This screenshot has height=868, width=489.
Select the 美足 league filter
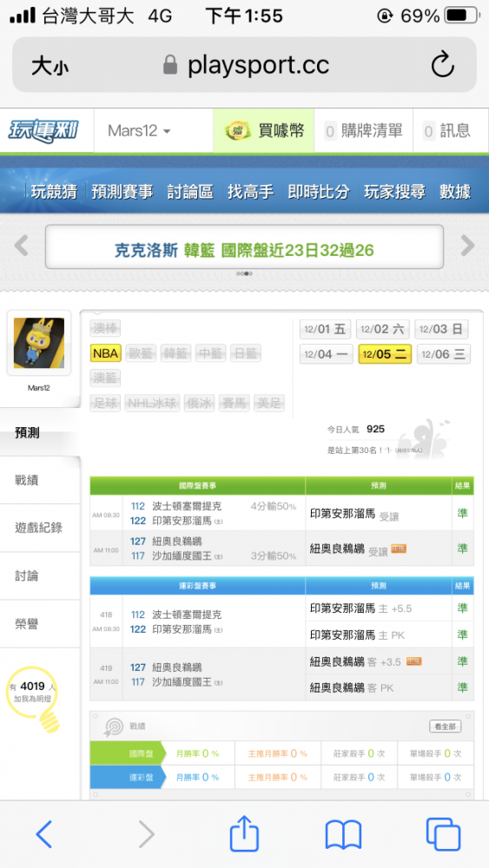pyautogui.click(x=269, y=403)
